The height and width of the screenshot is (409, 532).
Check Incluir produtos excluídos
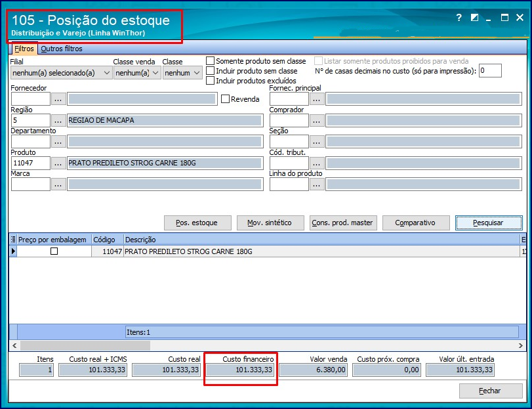pos(211,81)
